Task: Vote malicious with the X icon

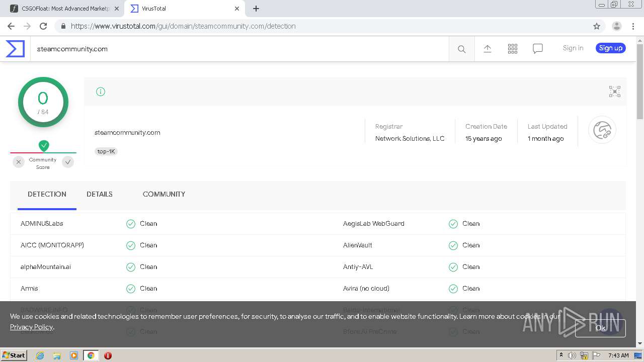Action: point(19,162)
